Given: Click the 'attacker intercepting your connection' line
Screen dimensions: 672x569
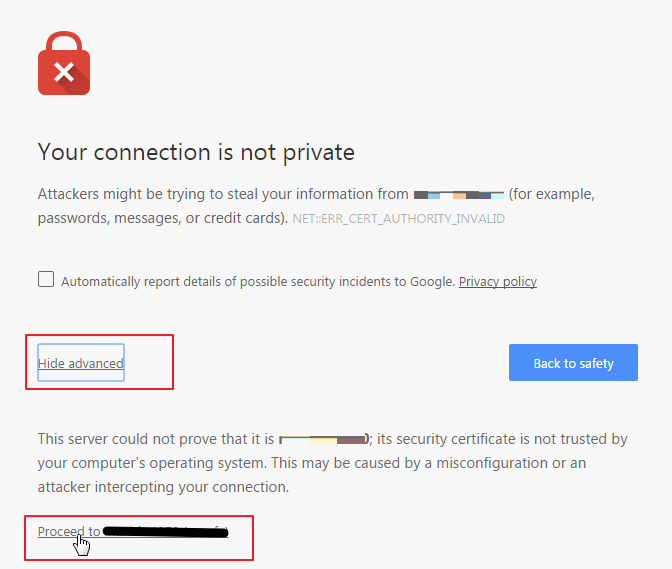Looking at the screenshot, I should point(163,487).
